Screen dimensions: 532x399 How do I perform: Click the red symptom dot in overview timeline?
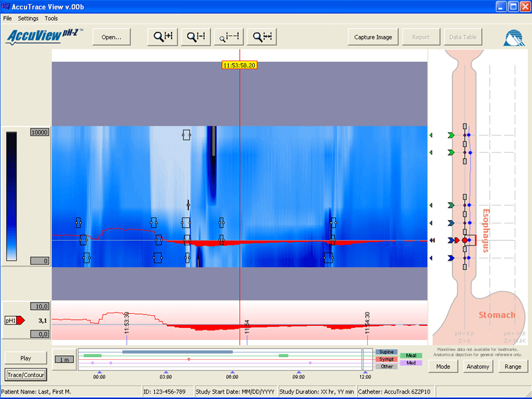189,359
